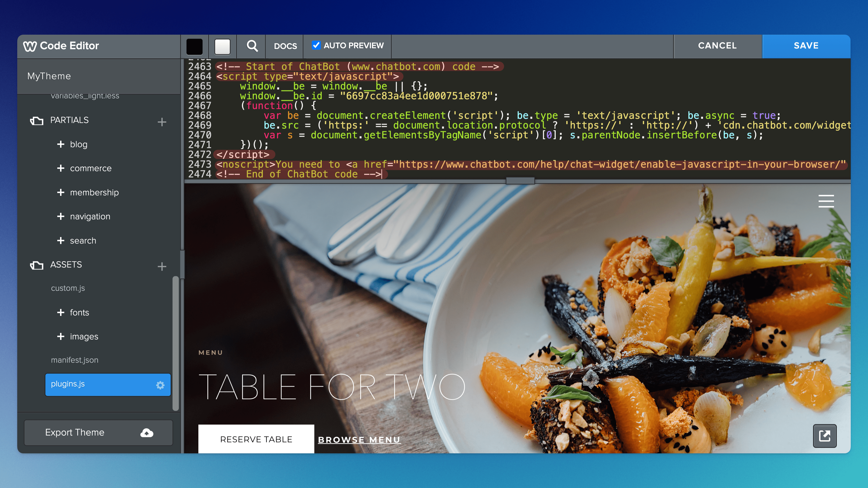Select the white editor theme swatch
The height and width of the screenshot is (488, 868).
[x=222, y=47]
